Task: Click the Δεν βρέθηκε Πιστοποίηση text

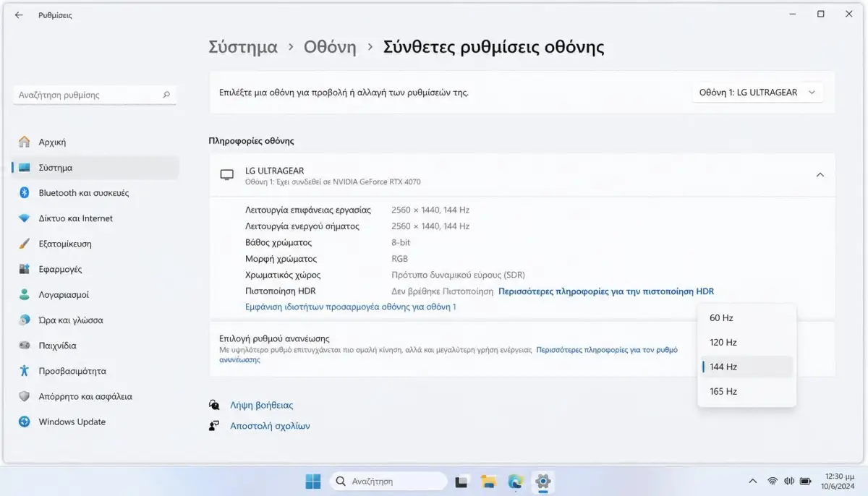Action: coord(442,291)
